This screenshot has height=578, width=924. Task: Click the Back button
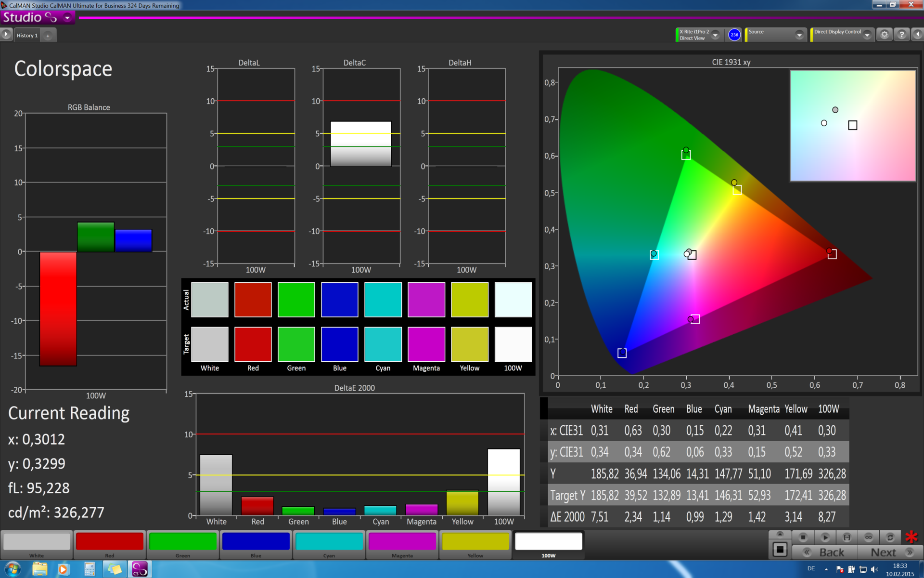click(824, 552)
